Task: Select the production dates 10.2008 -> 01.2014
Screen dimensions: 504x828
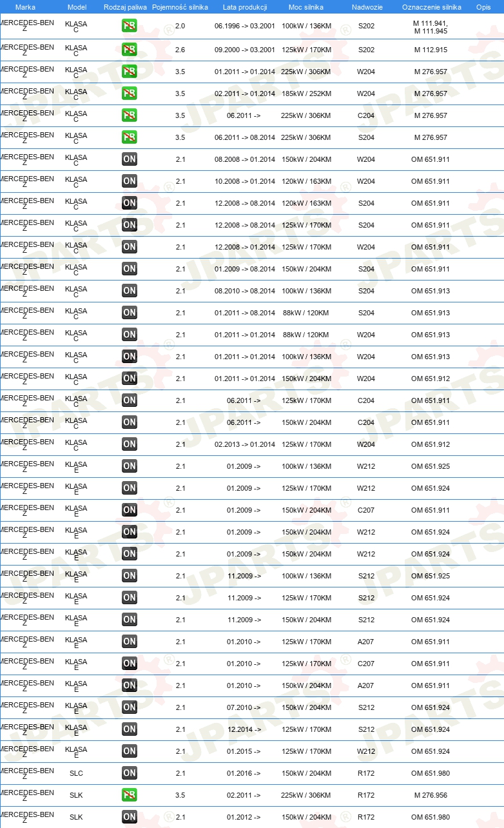Action: pyautogui.click(x=245, y=181)
